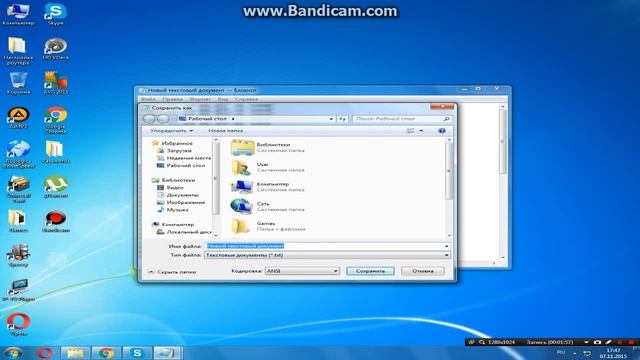Open the AVG 2015 desktop shortcut
Image resolution: width=640 pixels, height=360 pixels.
(56, 83)
